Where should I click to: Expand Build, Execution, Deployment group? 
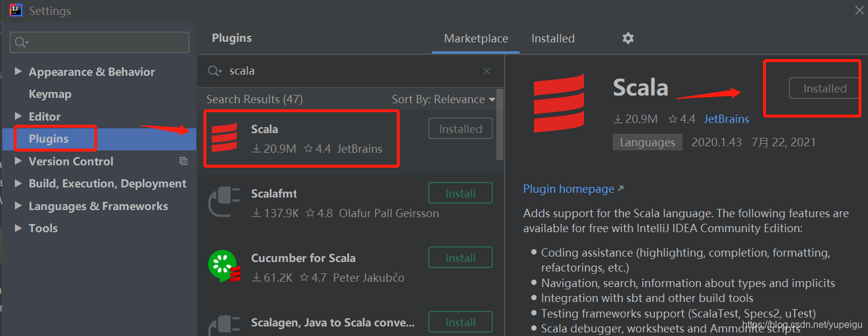pyautogui.click(x=17, y=183)
